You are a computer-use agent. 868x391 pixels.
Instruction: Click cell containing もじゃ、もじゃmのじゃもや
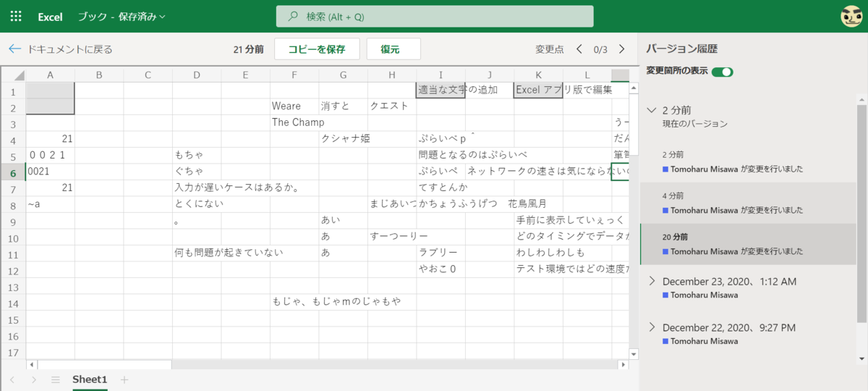(294, 302)
